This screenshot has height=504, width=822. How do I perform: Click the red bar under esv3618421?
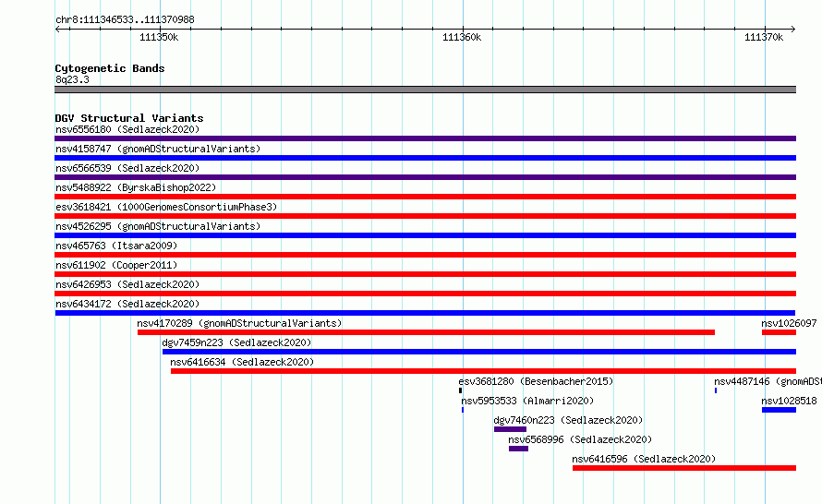[425, 216]
